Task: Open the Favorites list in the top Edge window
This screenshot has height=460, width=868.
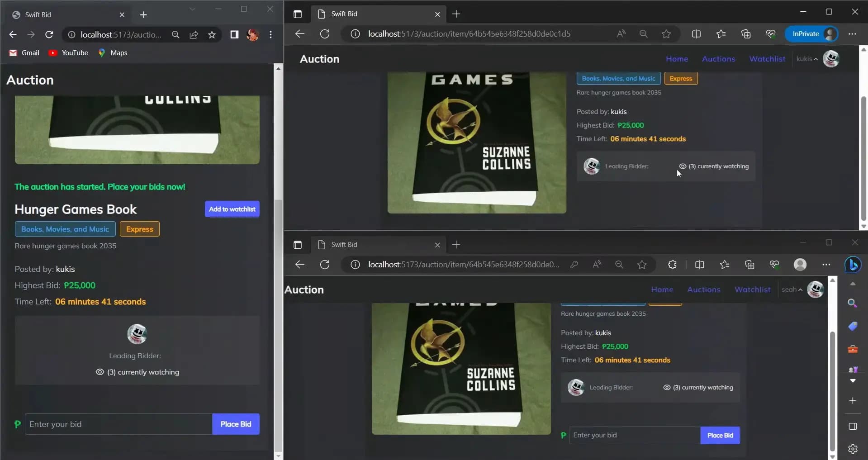Action: point(721,34)
